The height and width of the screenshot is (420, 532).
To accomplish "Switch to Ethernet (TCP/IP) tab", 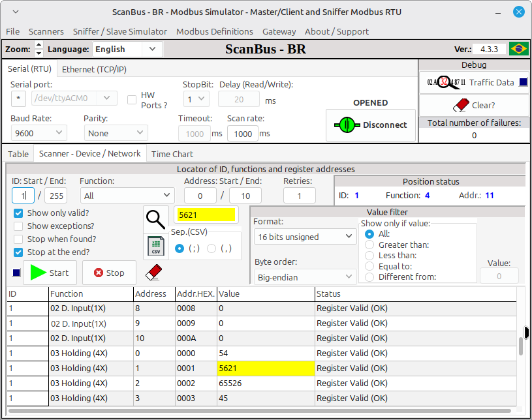I will [x=94, y=70].
